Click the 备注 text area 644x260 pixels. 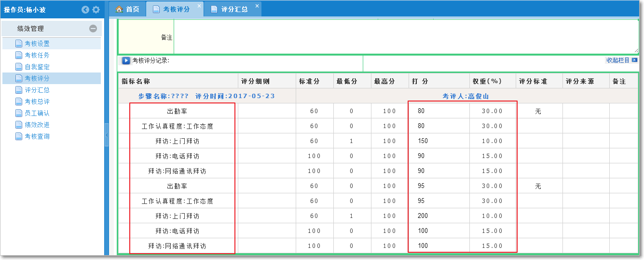(405, 37)
